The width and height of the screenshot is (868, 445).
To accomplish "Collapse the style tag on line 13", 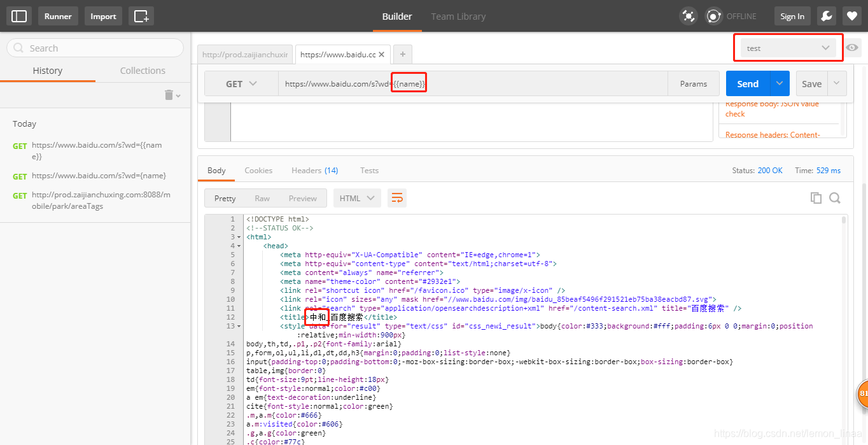I will tap(239, 326).
